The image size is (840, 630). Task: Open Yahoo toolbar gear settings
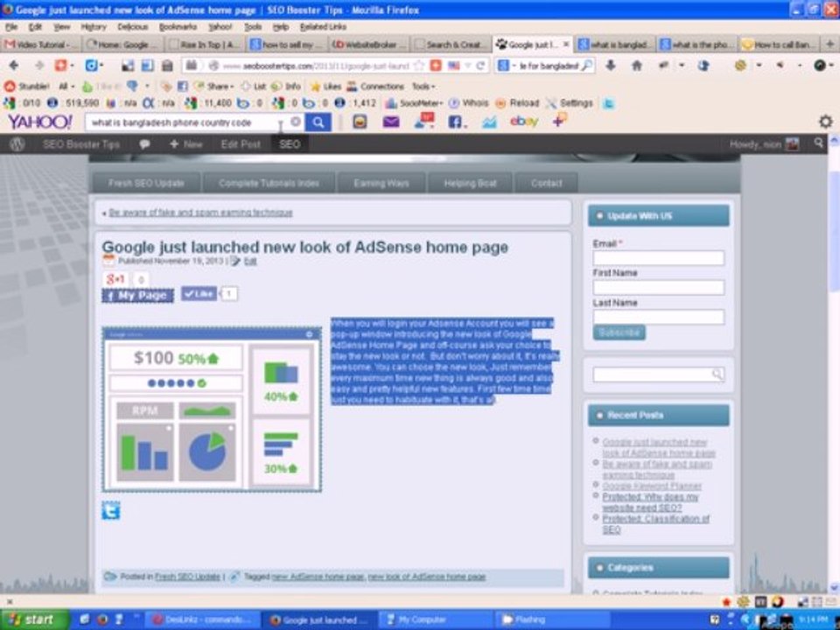pos(825,122)
